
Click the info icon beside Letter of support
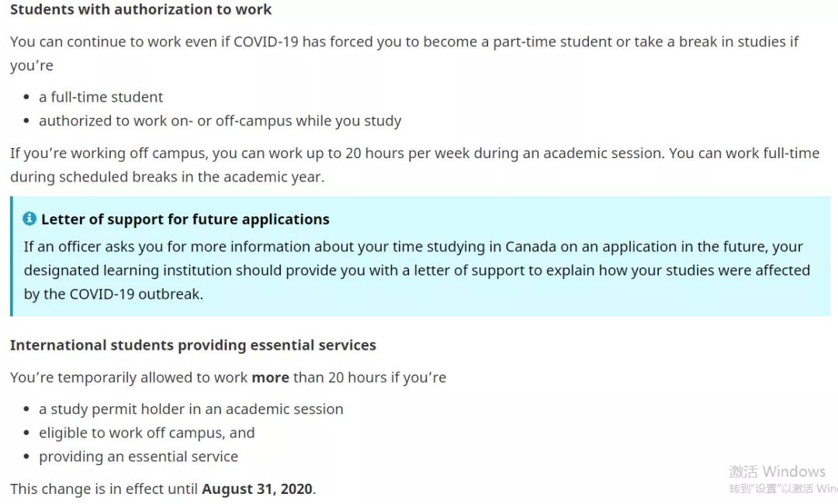(29, 219)
